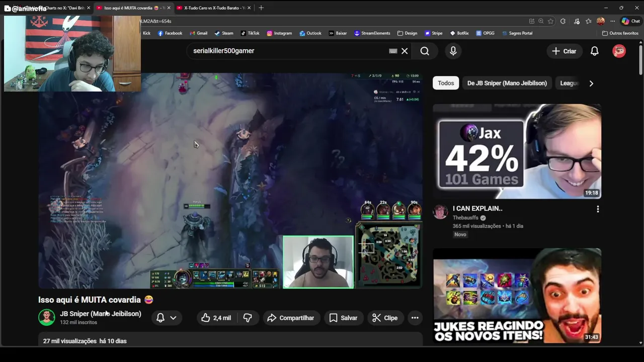Open Kick bookmark

pos(146,33)
